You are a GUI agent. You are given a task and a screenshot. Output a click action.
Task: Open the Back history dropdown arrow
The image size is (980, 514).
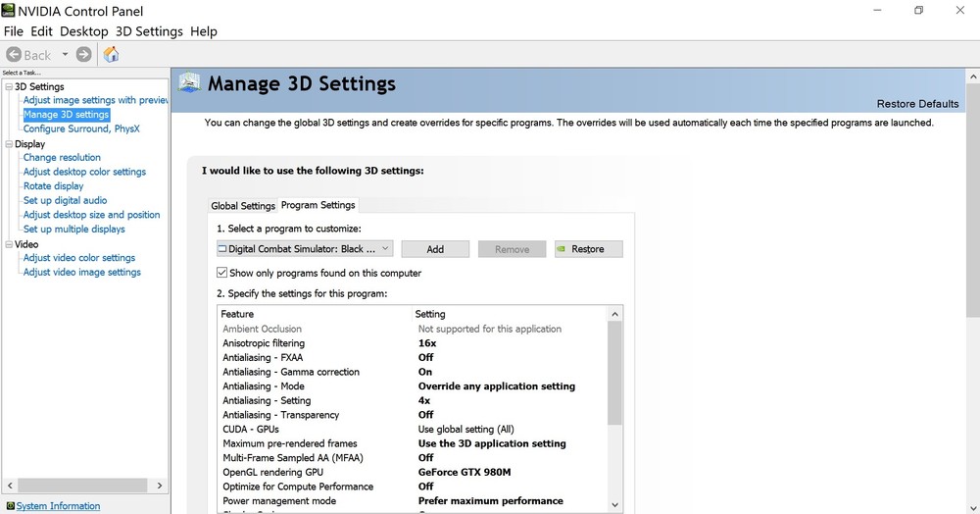point(65,55)
